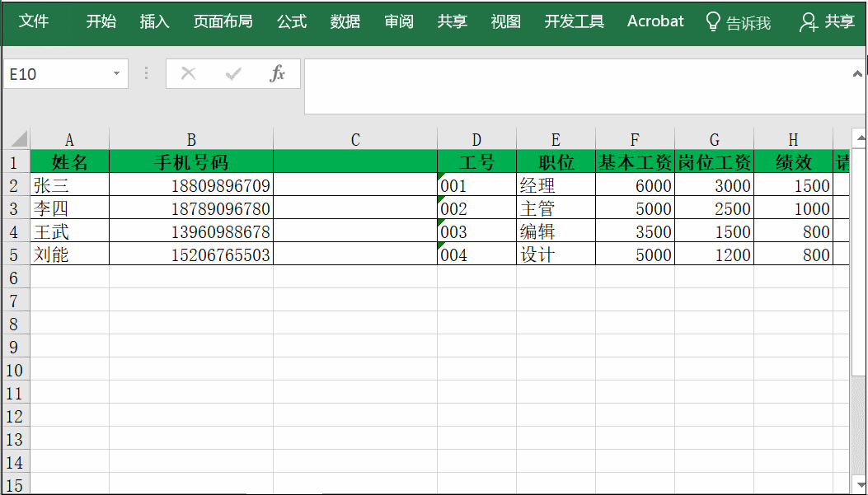Select phone number 13960988678
Image resolution: width=868 pixels, height=495 pixels.
pos(191,231)
